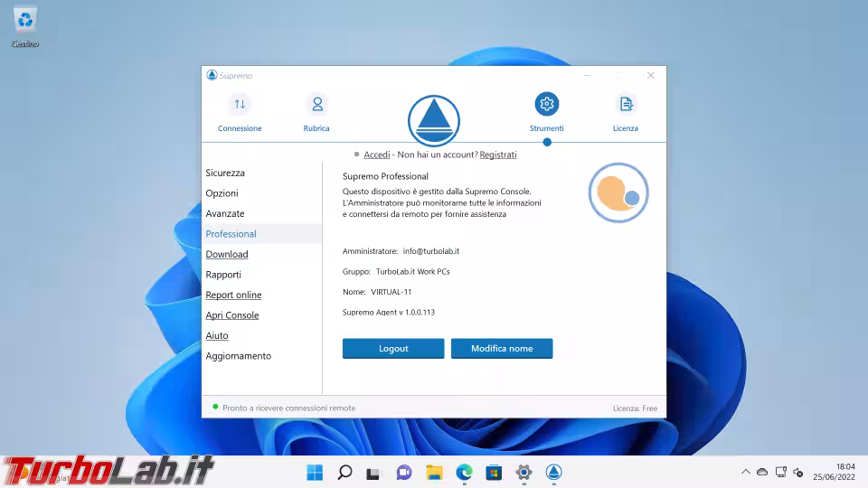Viewport: 868px width, 488px height.
Task: Click the Modifica nome button
Action: click(502, 349)
